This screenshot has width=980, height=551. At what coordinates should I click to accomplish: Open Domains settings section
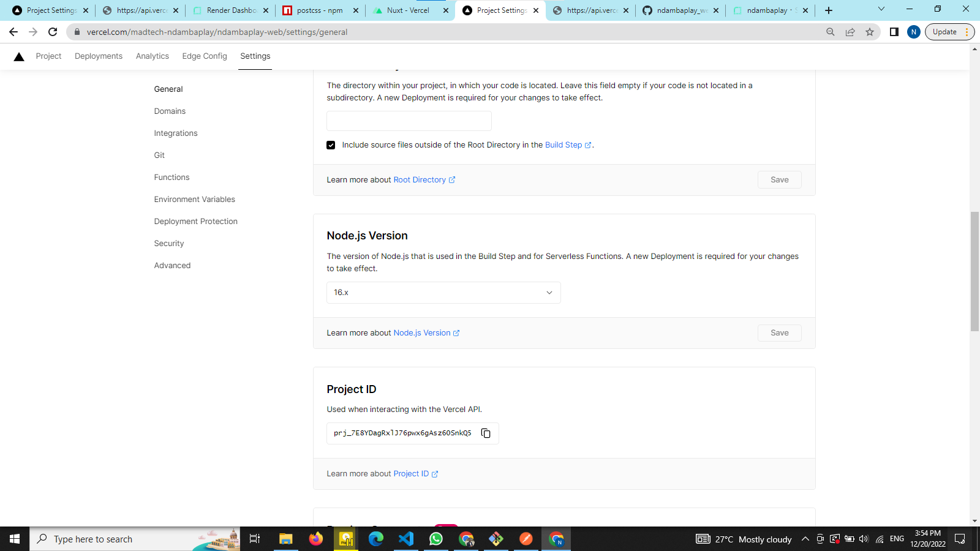click(x=170, y=111)
